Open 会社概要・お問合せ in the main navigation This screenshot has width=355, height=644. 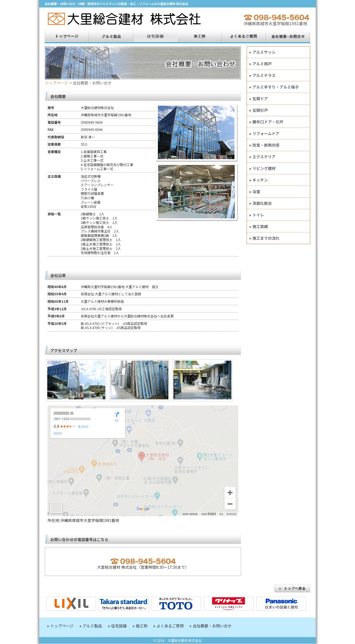click(x=288, y=36)
